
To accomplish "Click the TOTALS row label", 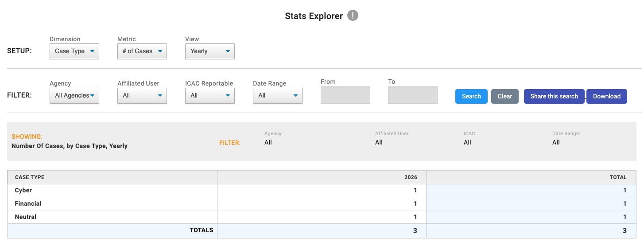I will (x=202, y=230).
